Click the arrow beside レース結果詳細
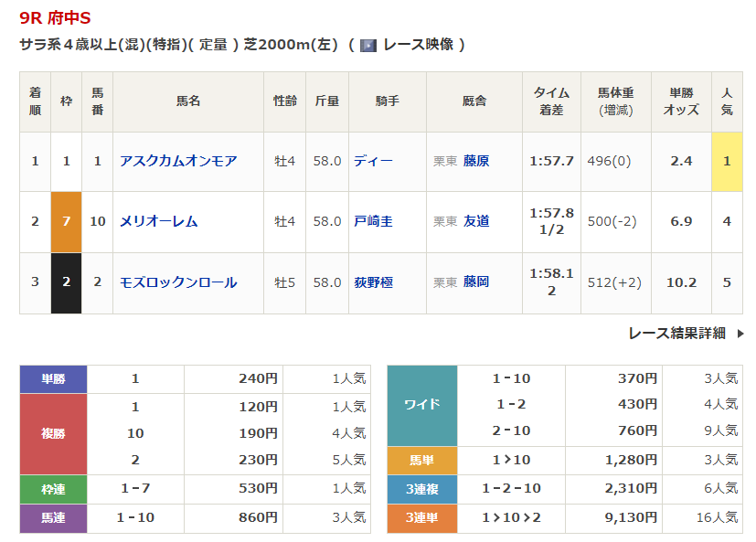 pyautogui.click(x=740, y=334)
